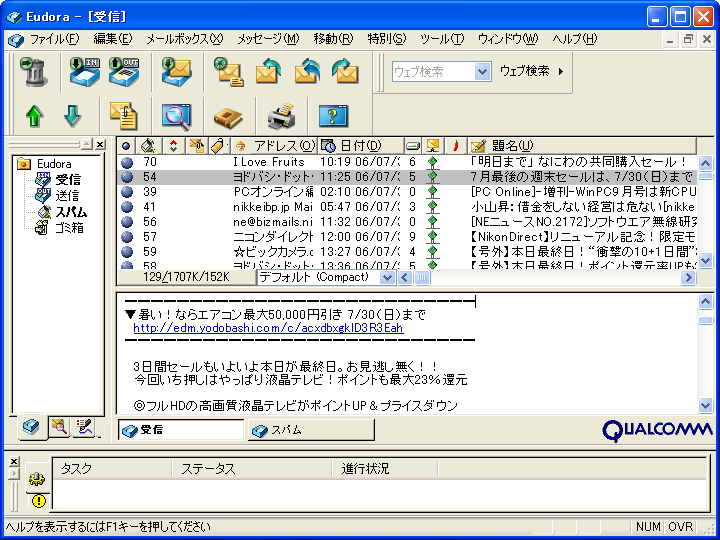Viewport: 720px width, 540px height.
Task: Click the Print toolbar icon
Action: [281, 116]
